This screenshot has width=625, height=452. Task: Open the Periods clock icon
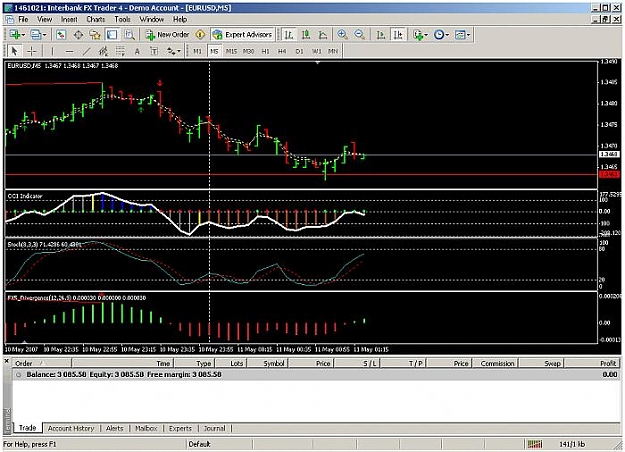pyautogui.click(x=439, y=35)
